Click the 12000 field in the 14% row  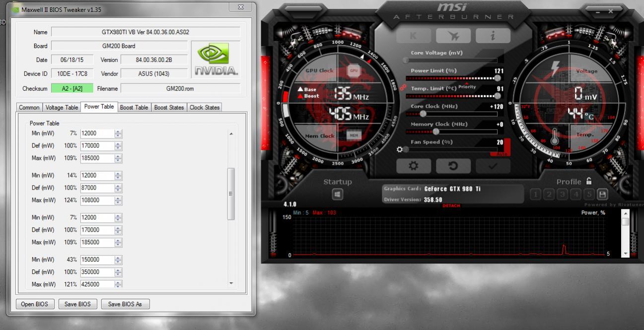click(x=97, y=176)
